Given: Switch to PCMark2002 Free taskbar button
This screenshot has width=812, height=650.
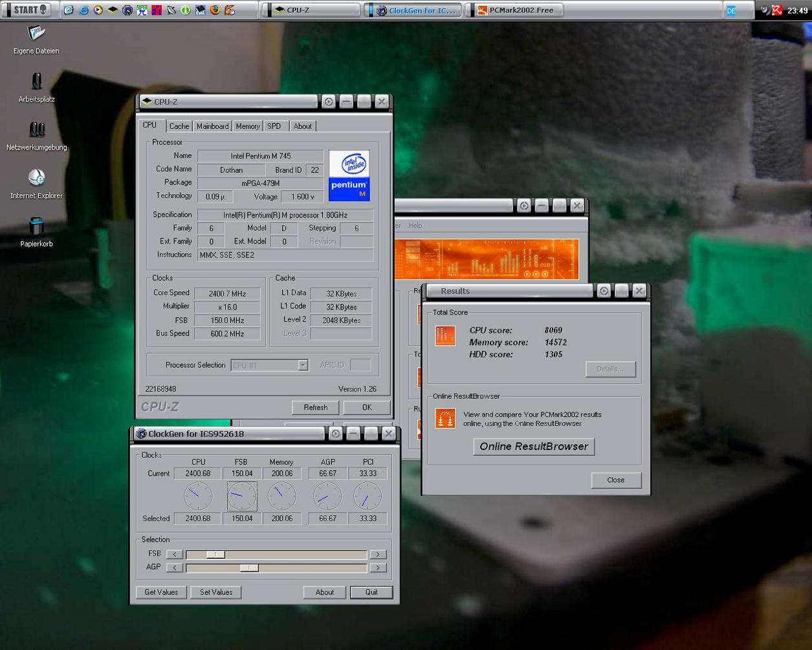Looking at the screenshot, I should pyautogui.click(x=514, y=10).
